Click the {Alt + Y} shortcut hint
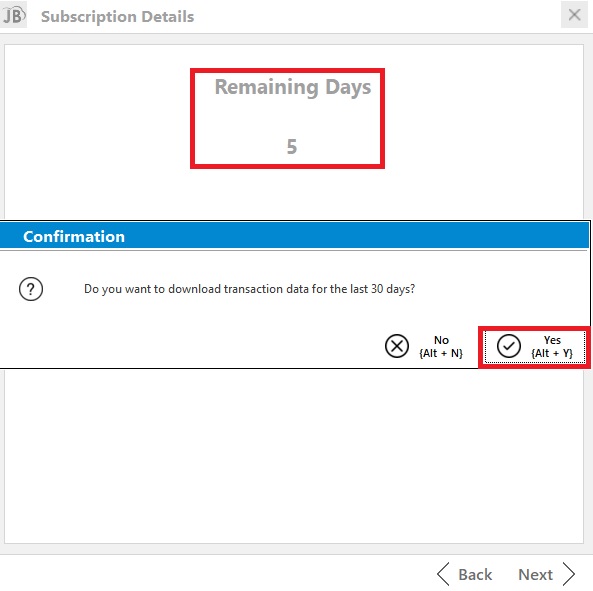 [552, 353]
